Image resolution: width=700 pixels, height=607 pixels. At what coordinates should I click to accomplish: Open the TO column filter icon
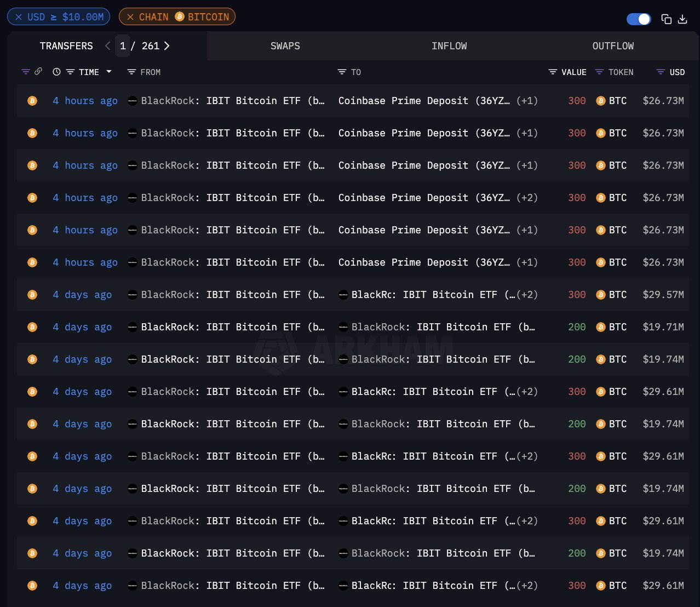pos(342,72)
